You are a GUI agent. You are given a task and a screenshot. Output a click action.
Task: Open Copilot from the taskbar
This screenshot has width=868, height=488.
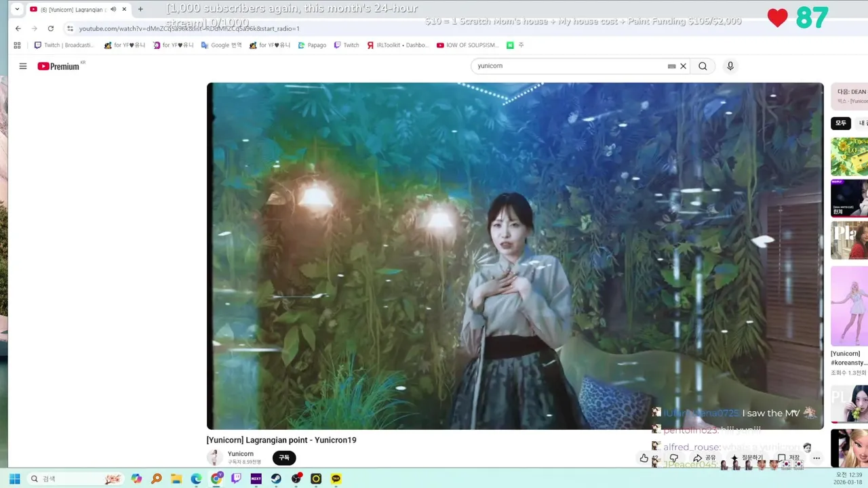[x=136, y=479]
